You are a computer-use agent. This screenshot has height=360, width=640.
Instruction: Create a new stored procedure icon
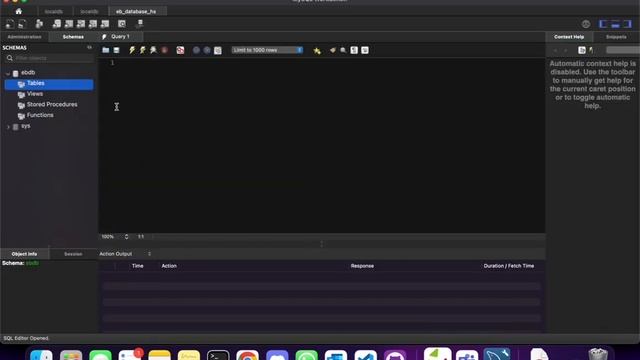[x=93, y=24]
